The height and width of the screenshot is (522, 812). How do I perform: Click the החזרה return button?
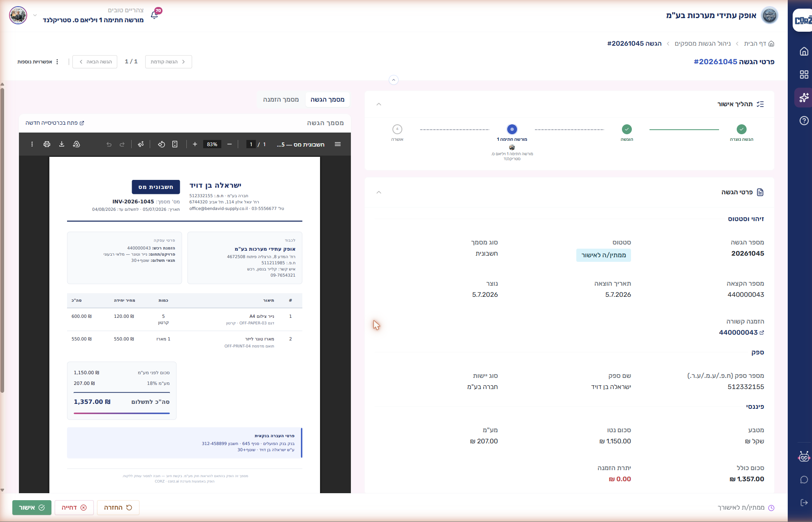[118, 508]
